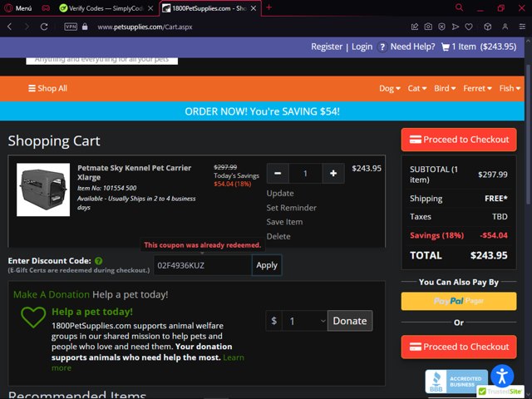
Task: Click Set Reminder link
Action: (x=292, y=208)
